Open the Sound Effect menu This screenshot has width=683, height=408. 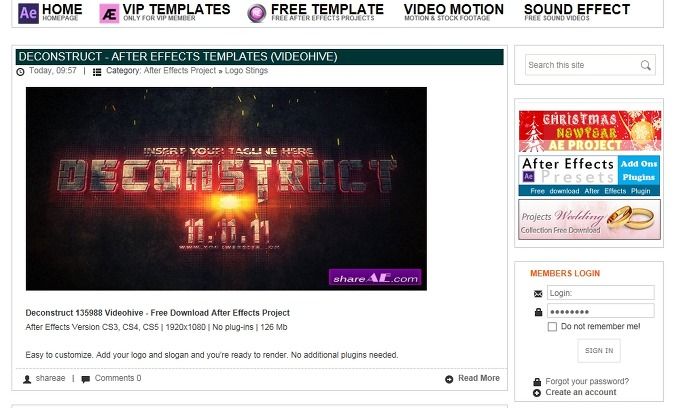click(577, 12)
